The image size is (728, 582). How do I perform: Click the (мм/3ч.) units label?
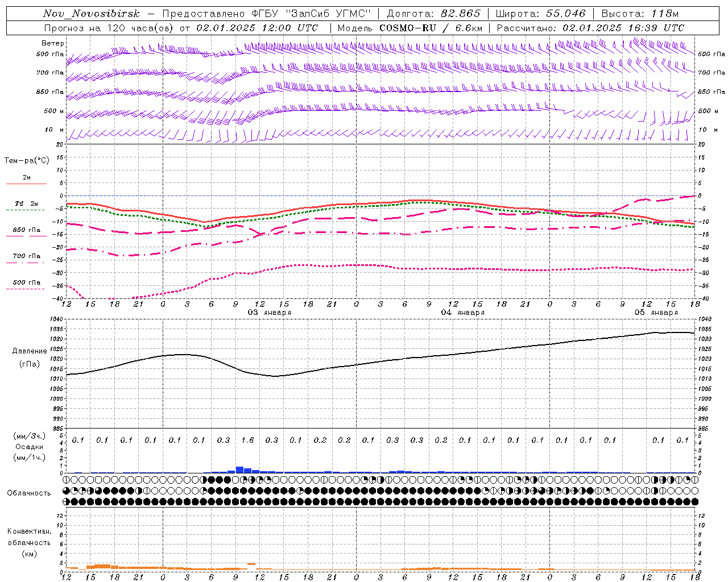click(29, 436)
